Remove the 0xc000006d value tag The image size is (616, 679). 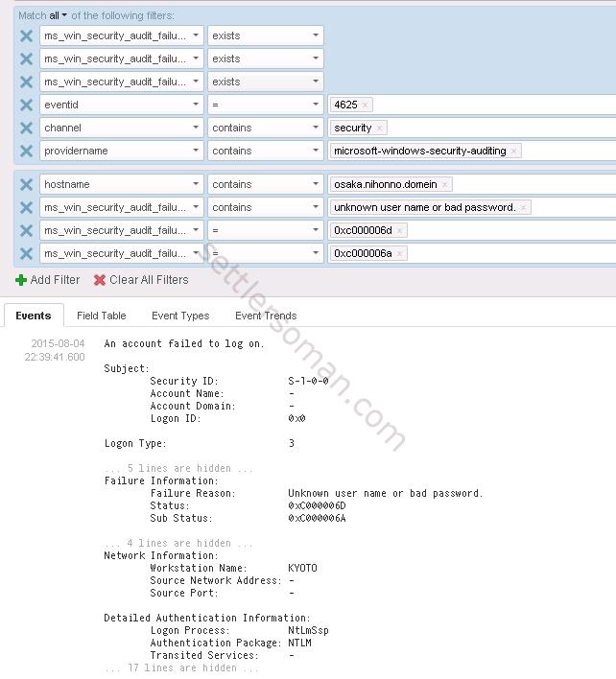[x=399, y=230]
